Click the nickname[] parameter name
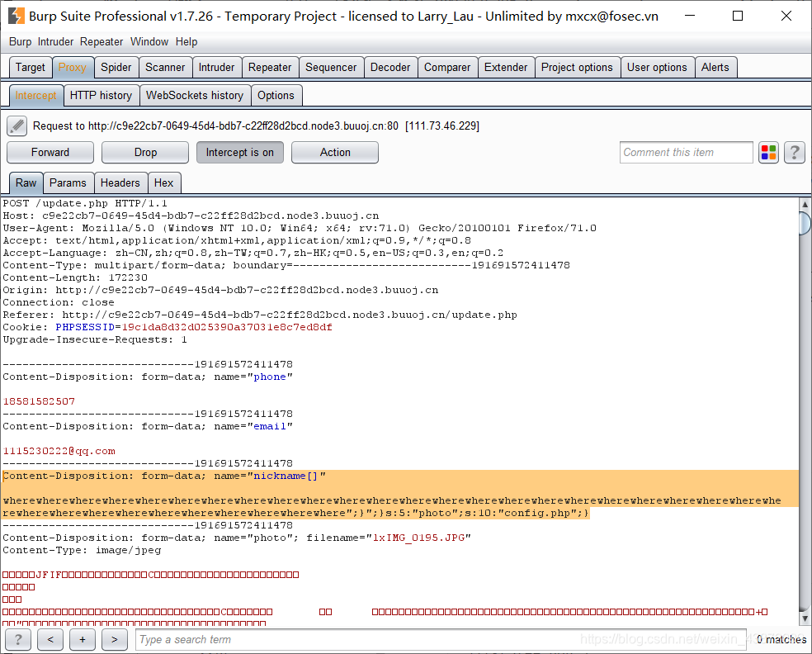Image resolution: width=812 pixels, height=654 pixels. pos(286,476)
